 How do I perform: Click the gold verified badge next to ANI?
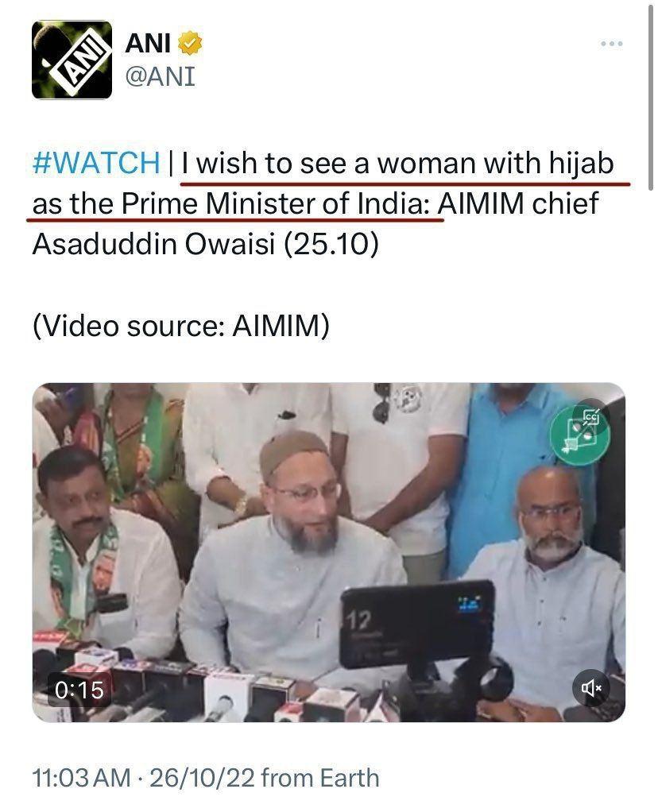190,43
